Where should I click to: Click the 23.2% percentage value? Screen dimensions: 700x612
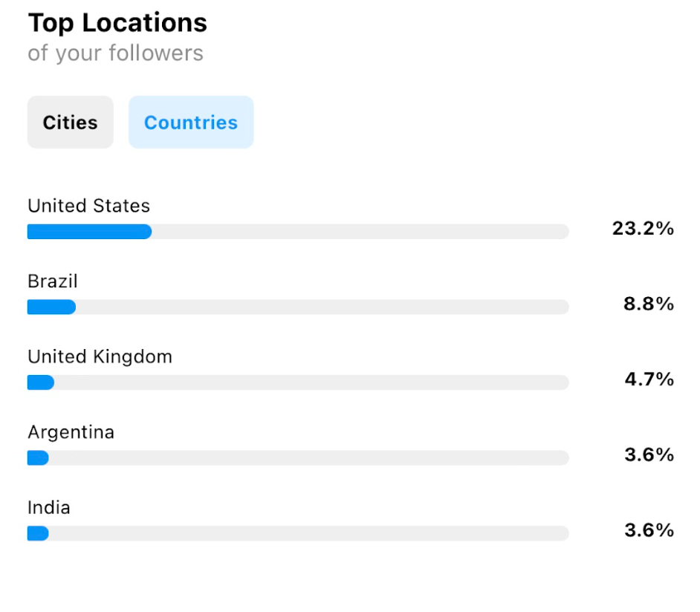pyautogui.click(x=643, y=228)
